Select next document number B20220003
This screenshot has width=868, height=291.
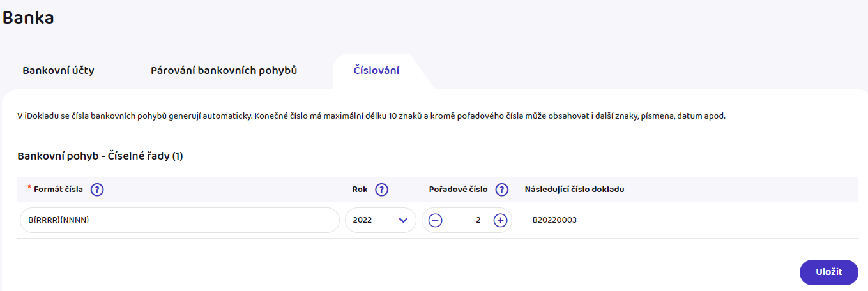[555, 220]
